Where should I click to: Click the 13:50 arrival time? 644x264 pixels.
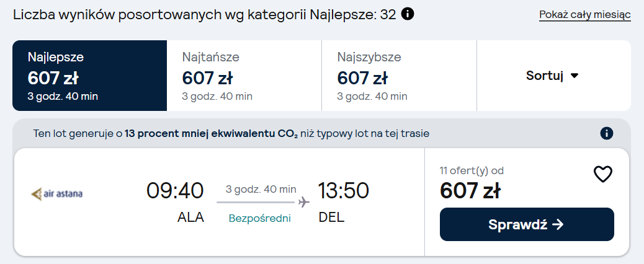343,191
